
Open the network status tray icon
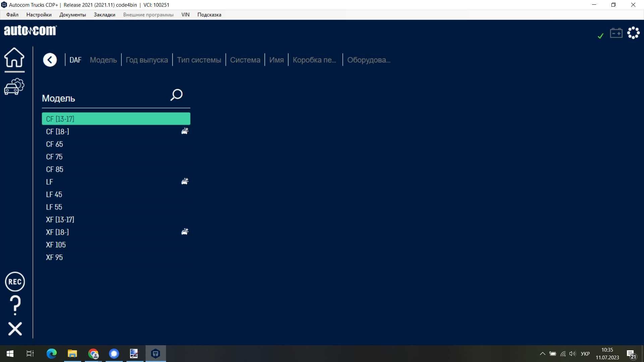[x=563, y=354]
